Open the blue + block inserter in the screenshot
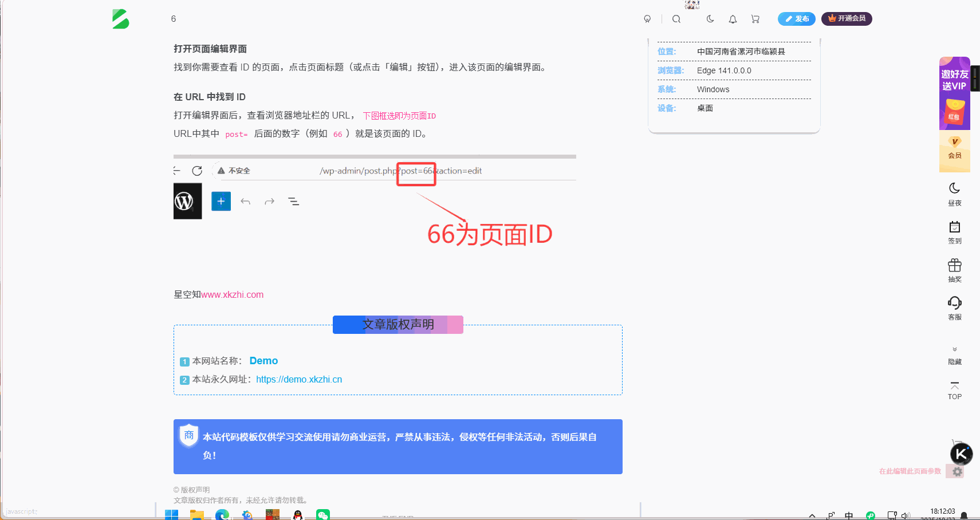Image resolution: width=980 pixels, height=520 pixels. 221,201
